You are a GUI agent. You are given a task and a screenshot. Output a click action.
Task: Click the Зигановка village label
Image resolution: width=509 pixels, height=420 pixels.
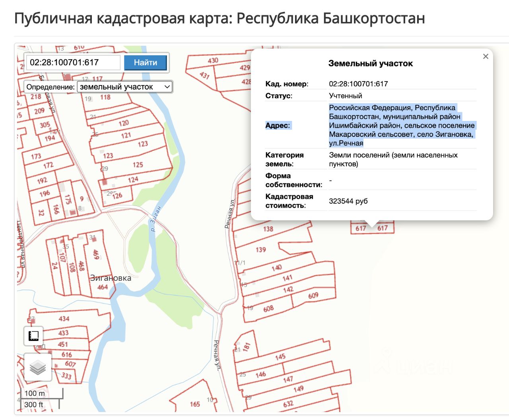tap(111, 278)
